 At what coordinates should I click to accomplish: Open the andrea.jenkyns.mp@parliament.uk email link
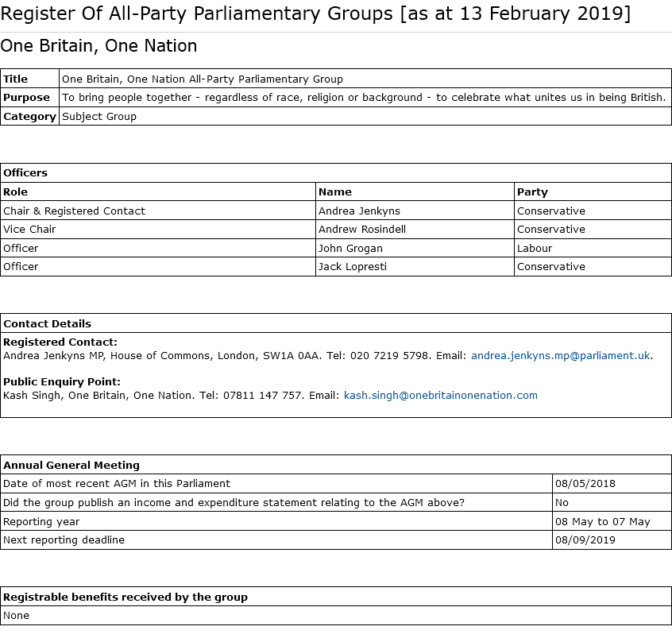(x=561, y=356)
